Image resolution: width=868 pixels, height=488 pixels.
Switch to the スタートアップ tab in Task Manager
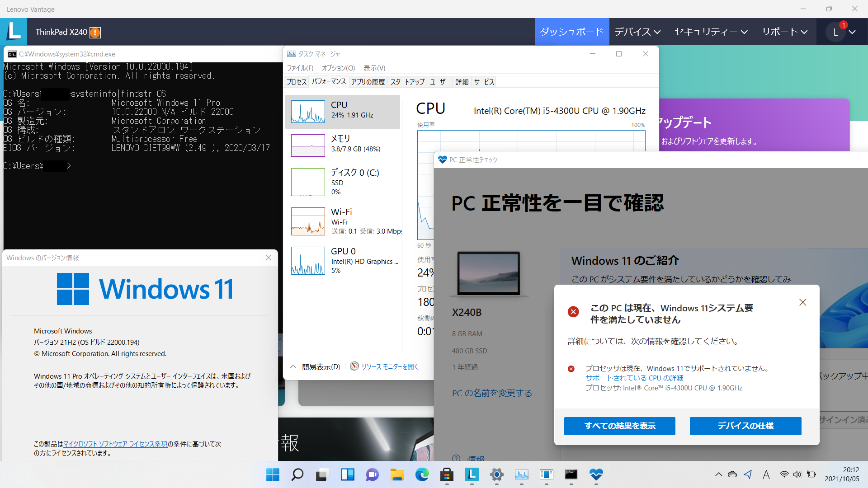point(407,82)
